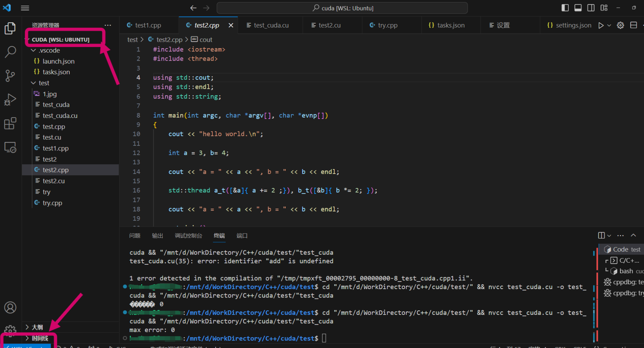The height and width of the screenshot is (348, 644).
Task: Toggle the secondary sidebar visibility
Action: point(591,7)
